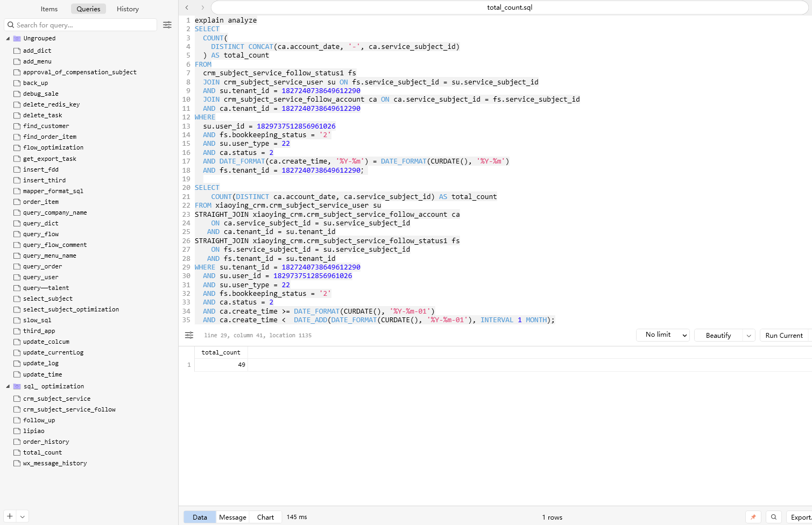This screenshot has width=812, height=525.
Task: Open the wx_message_history query
Action: coord(55,463)
